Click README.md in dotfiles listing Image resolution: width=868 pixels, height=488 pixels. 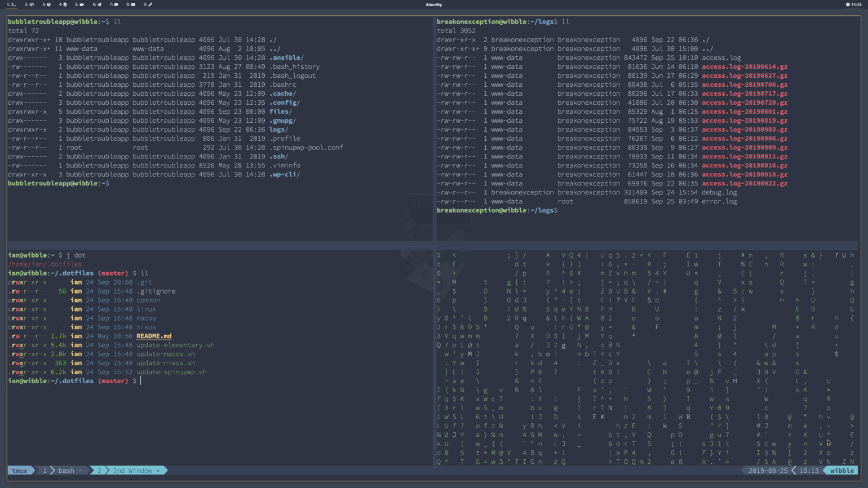154,336
